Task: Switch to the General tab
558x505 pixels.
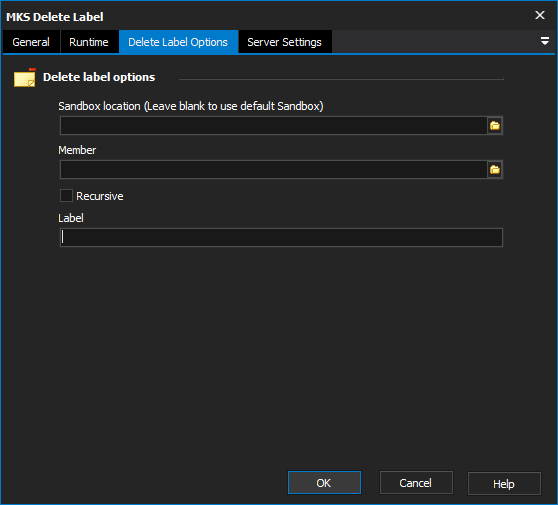Action: click(31, 42)
